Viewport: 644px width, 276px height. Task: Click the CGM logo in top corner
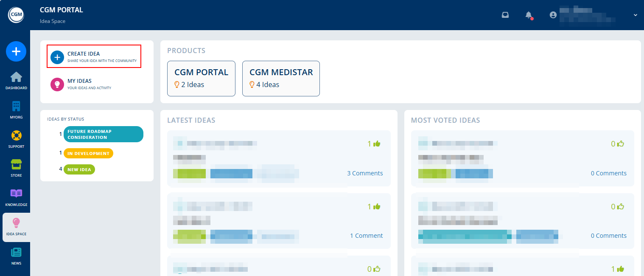pos(16,15)
